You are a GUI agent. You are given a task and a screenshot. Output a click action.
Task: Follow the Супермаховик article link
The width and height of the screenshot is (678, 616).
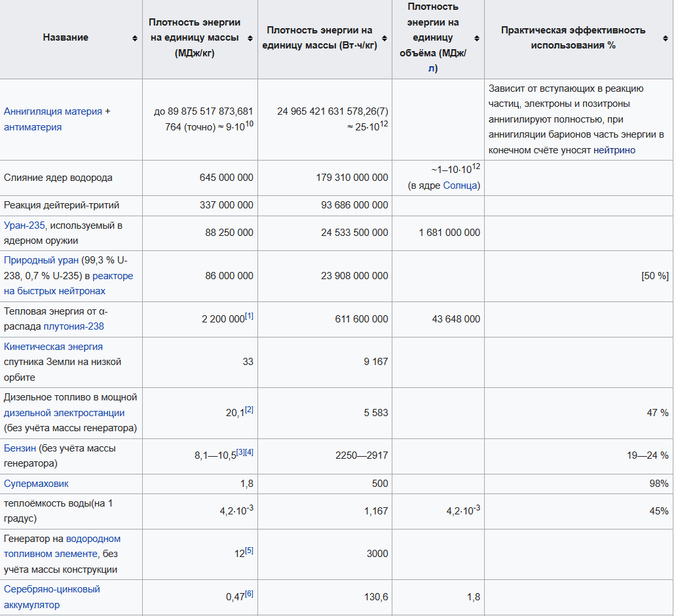pyautogui.click(x=36, y=484)
